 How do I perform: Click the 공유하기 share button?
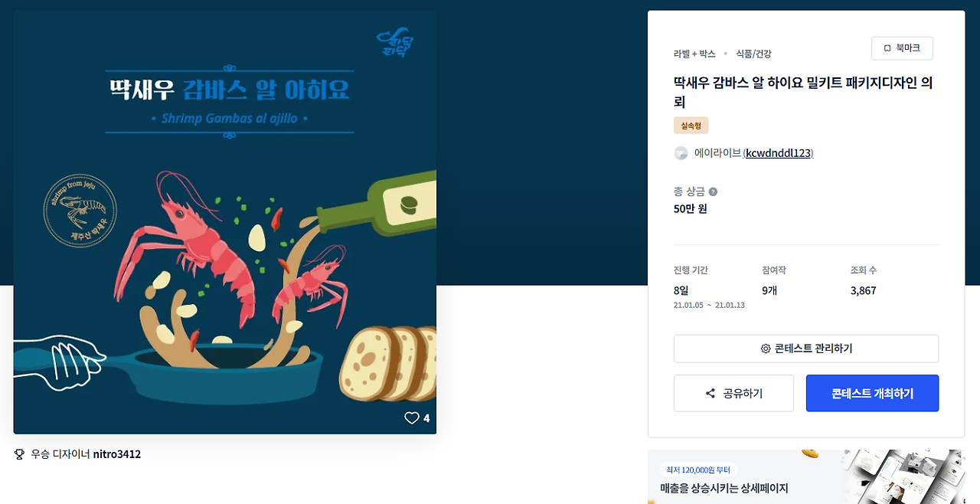733,393
